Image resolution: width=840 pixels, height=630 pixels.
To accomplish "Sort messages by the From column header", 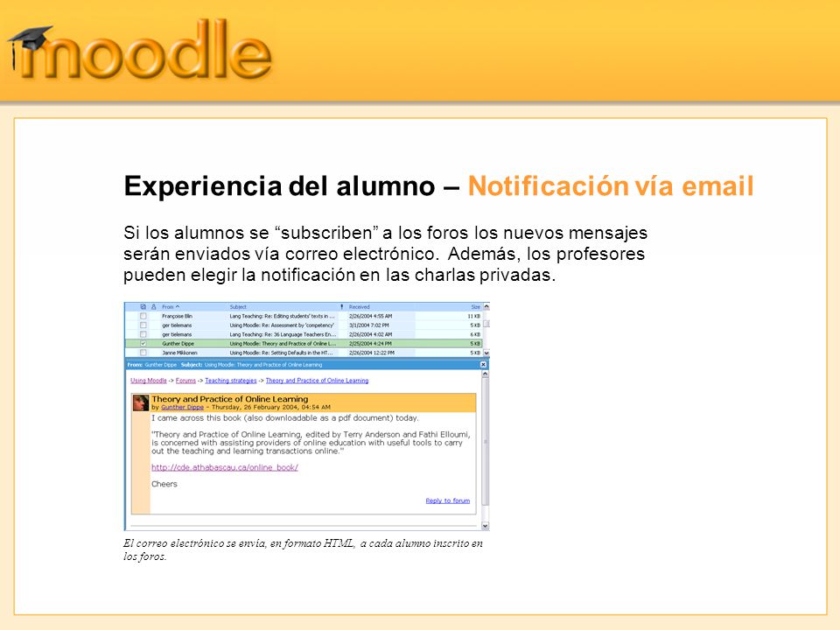I will point(171,307).
